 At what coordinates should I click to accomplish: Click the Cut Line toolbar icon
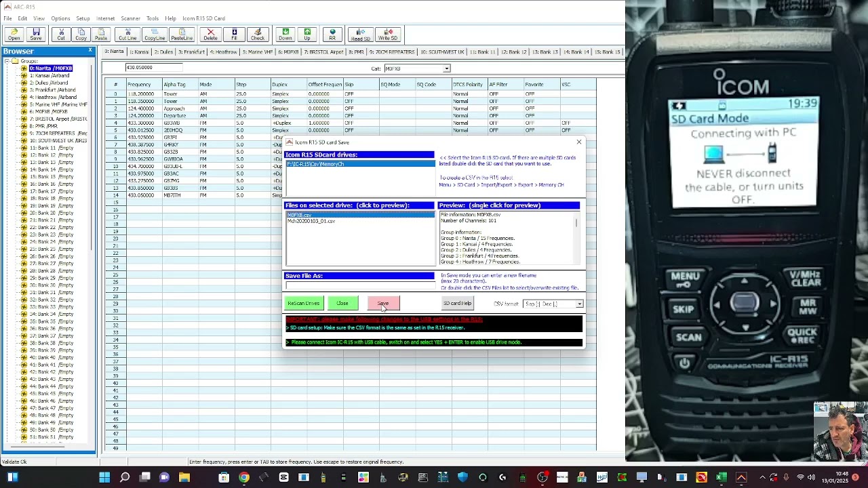point(127,35)
